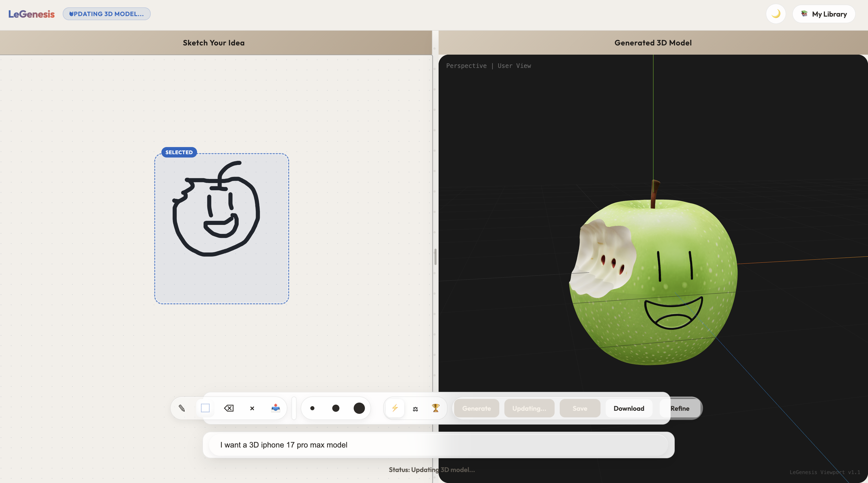The height and width of the screenshot is (483, 868).
Task: Click the selected apple sketch thumbnail
Action: pos(221,228)
